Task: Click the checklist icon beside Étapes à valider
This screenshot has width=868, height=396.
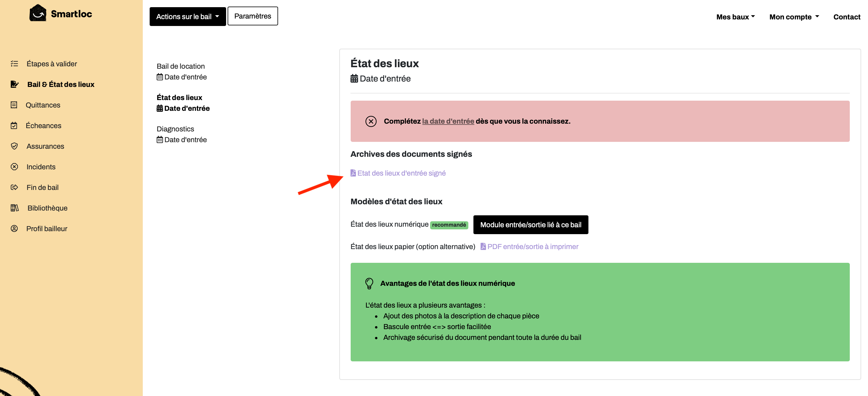Action: click(x=14, y=64)
